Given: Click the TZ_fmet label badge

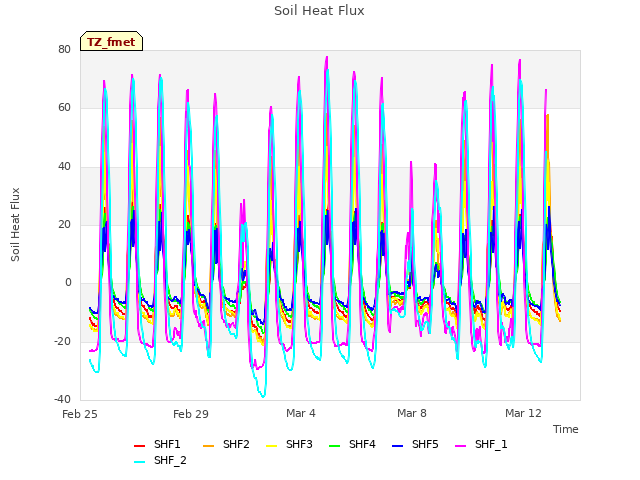Looking at the screenshot, I should coord(111,42).
